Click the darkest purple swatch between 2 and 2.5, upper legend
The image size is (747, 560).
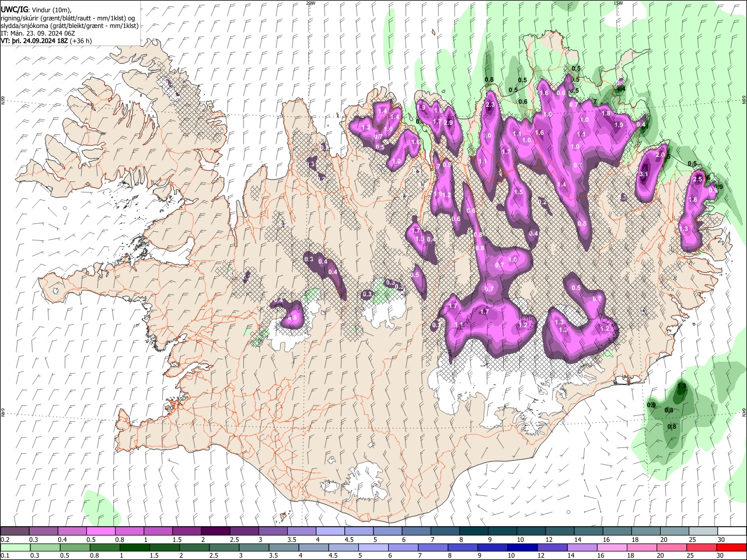click(x=215, y=531)
